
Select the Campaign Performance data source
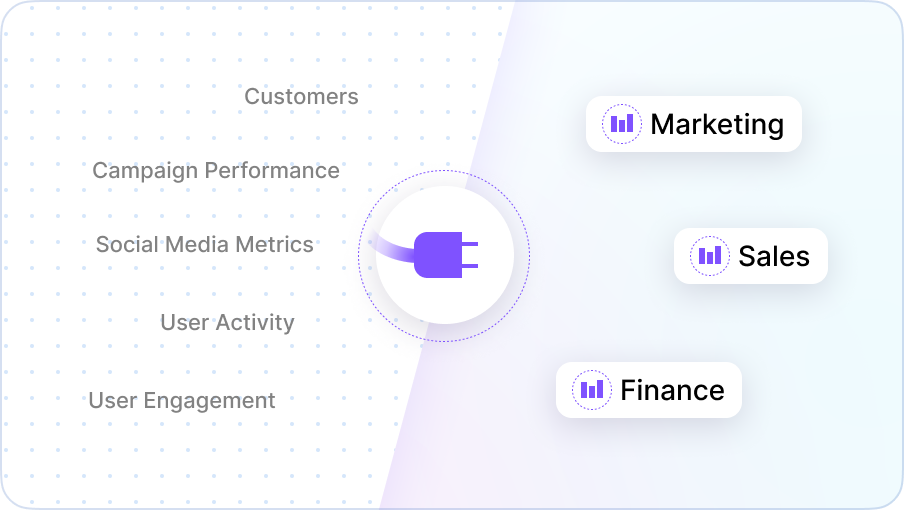pos(216,171)
